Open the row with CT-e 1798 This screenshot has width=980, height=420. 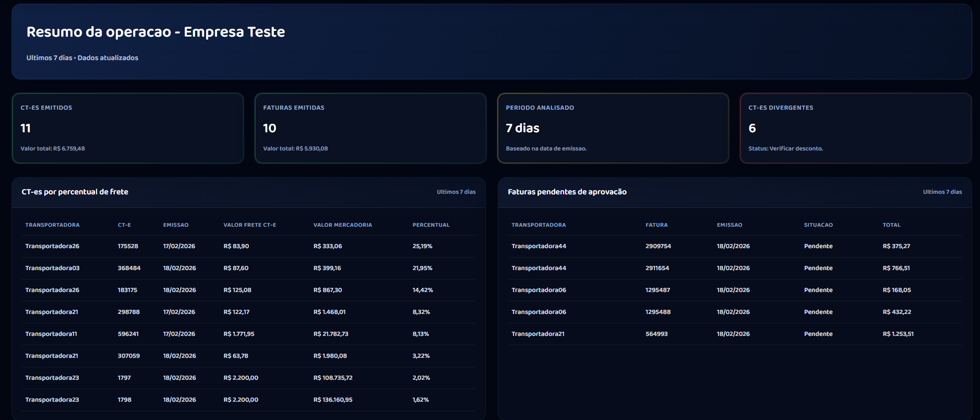tap(124, 400)
